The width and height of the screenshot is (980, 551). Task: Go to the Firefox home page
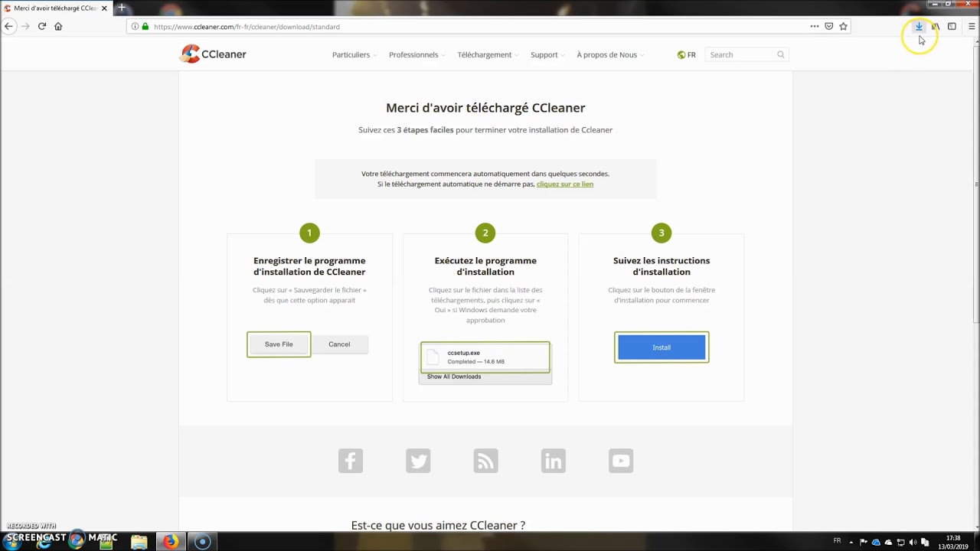pyautogui.click(x=58, y=26)
